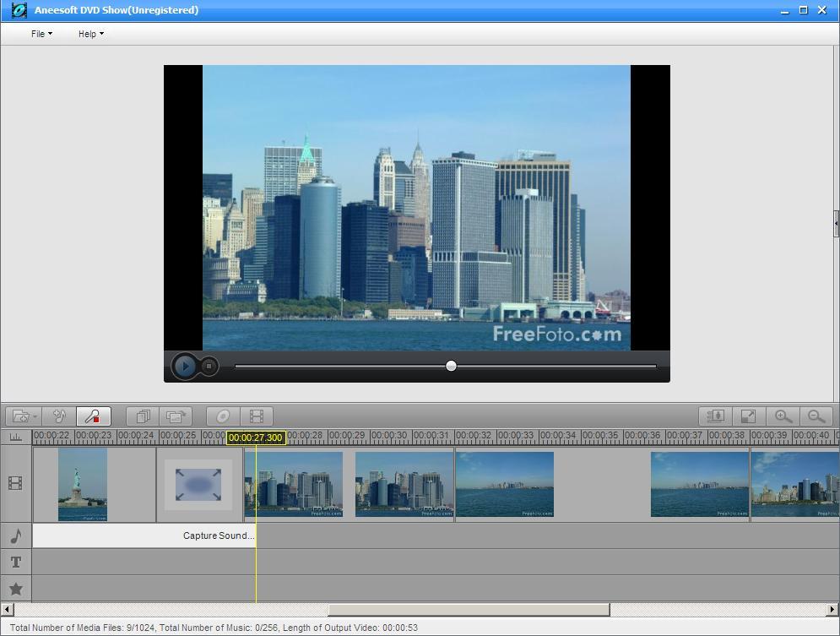Select the text track T icon

[x=16, y=562]
